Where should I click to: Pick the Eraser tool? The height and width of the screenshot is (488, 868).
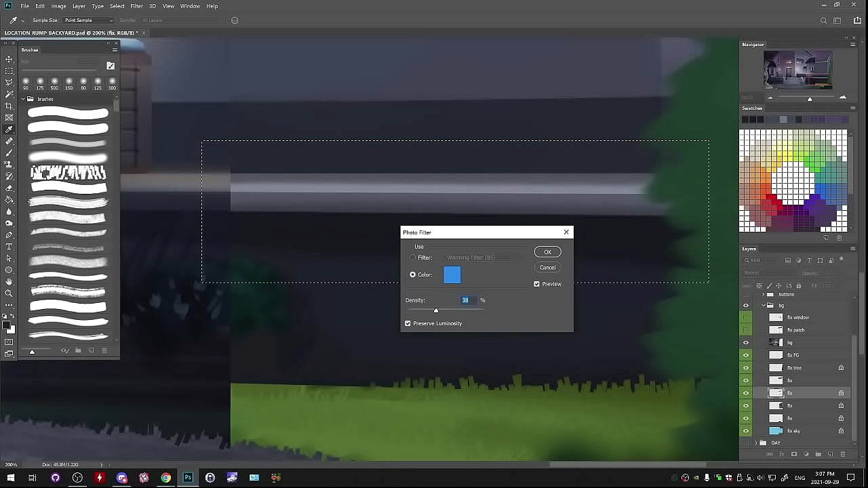point(9,188)
